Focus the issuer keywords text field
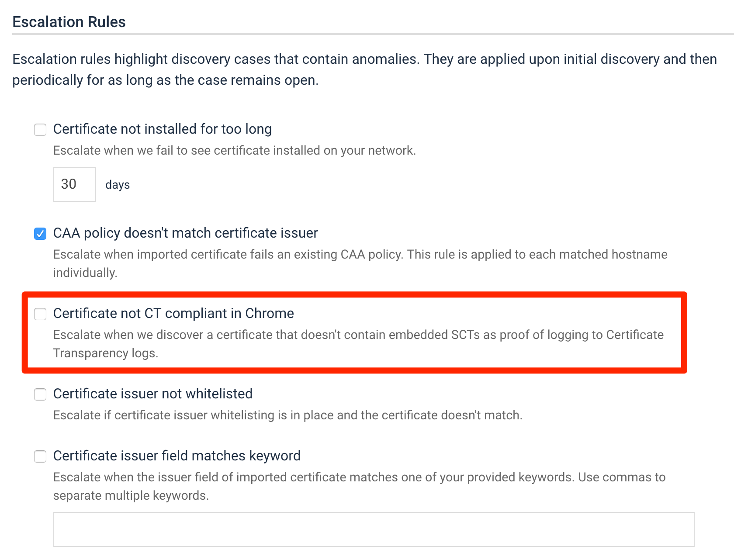Screen dimensions: 734x560 coord(374,529)
